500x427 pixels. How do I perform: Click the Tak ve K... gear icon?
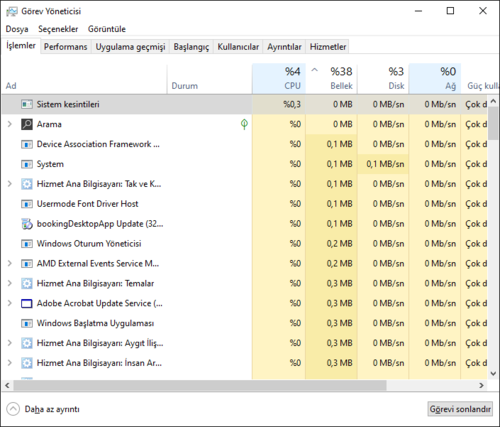[27, 184]
